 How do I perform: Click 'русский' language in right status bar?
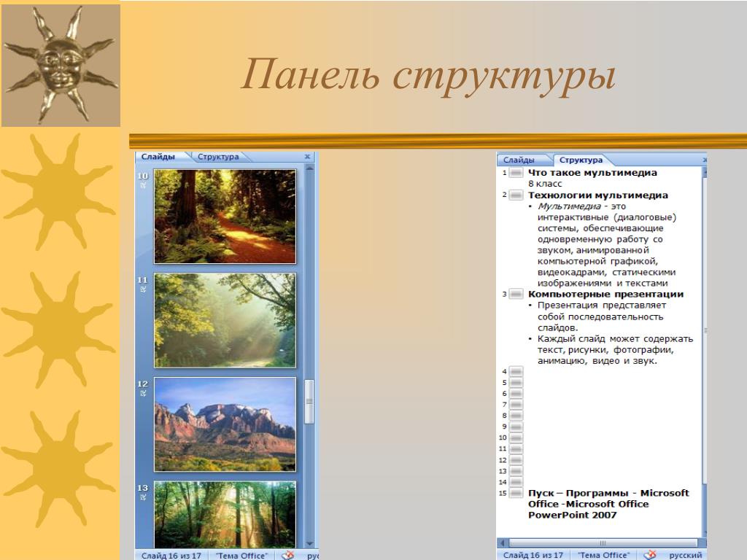(686, 555)
